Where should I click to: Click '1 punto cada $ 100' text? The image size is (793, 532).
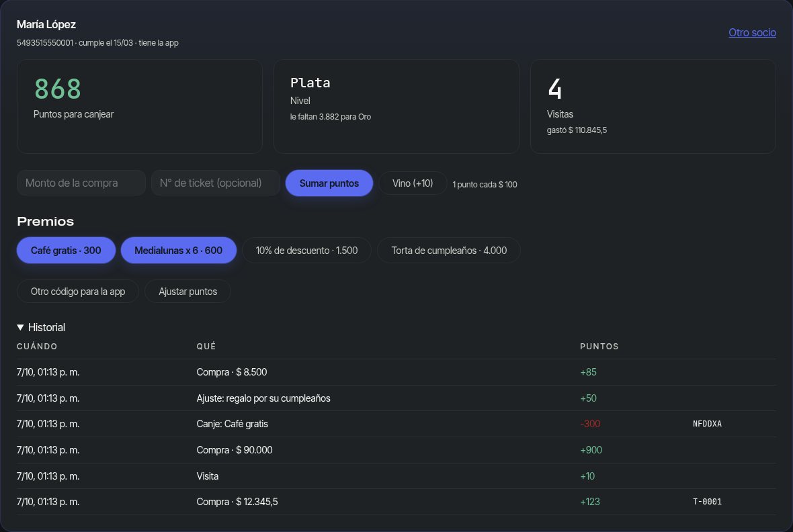point(485,185)
